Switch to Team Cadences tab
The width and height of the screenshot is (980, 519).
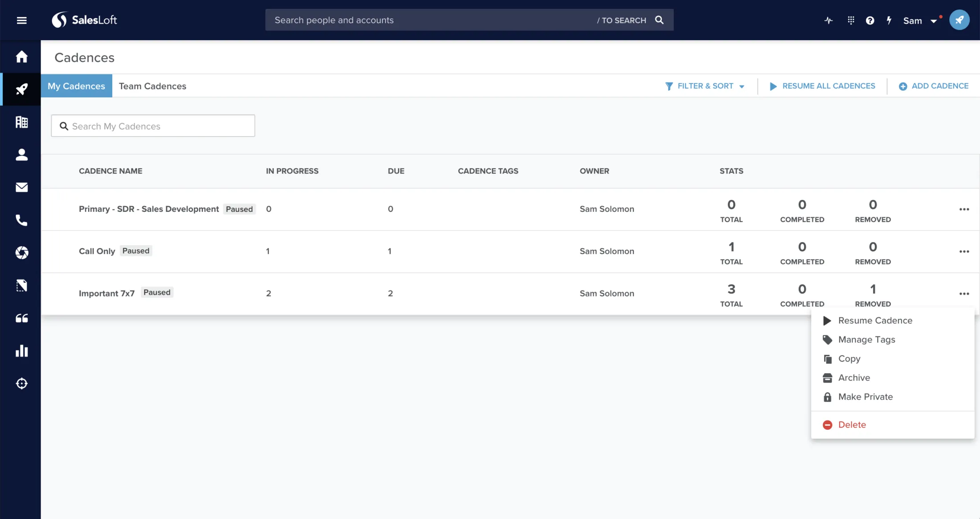152,86
